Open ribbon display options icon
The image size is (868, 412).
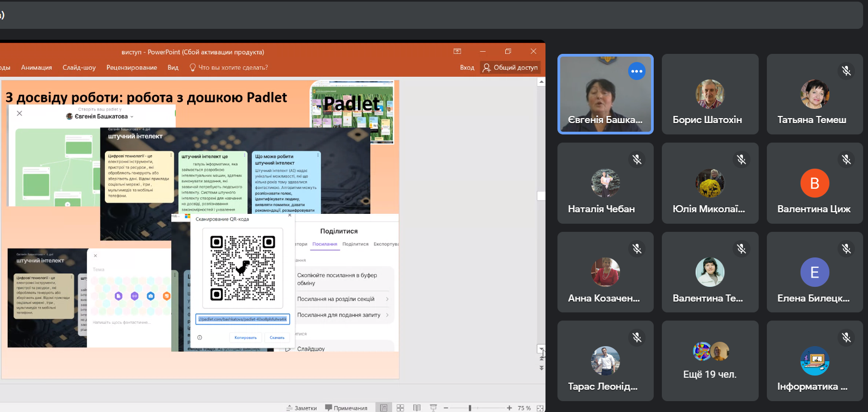point(457,51)
